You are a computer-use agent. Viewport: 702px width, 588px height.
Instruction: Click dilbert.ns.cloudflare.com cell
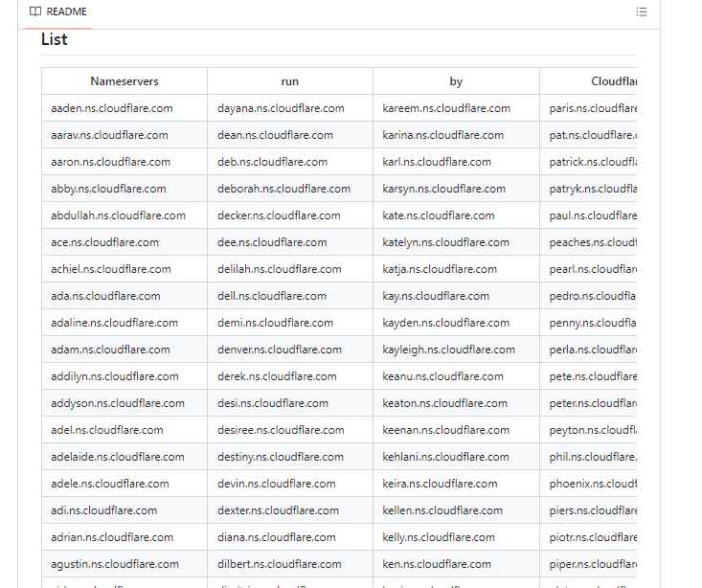click(x=275, y=564)
